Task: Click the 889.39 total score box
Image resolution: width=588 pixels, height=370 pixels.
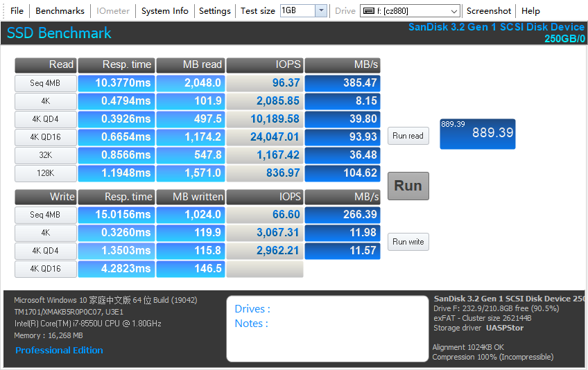Action: [x=477, y=134]
